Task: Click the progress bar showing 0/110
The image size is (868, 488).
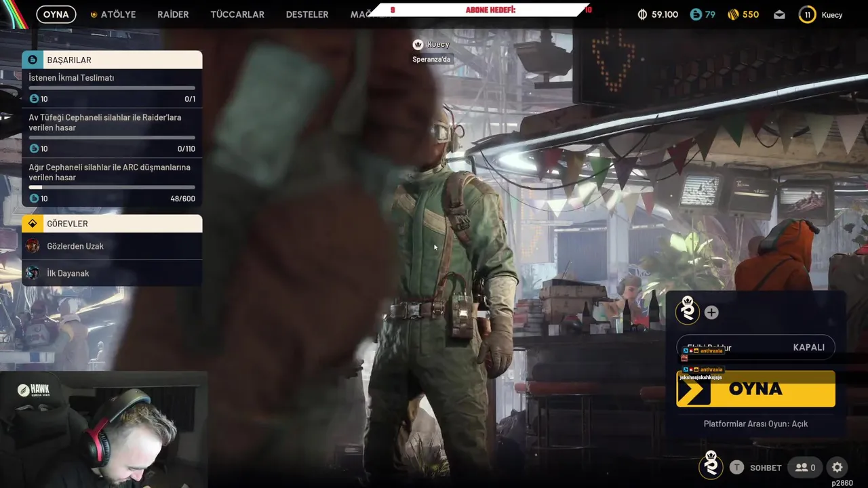Action: (x=112, y=138)
